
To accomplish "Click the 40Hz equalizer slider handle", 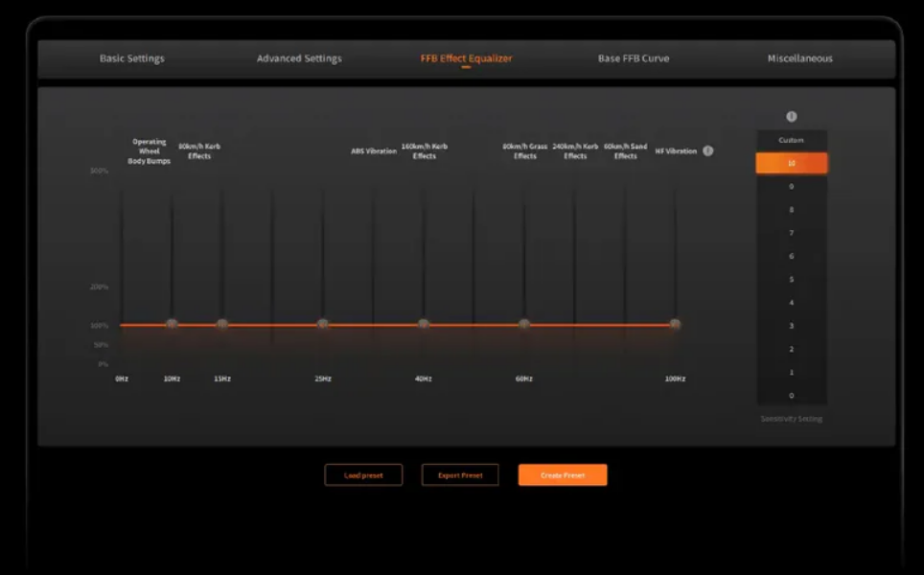I will pyautogui.click(x=424, y=324).
